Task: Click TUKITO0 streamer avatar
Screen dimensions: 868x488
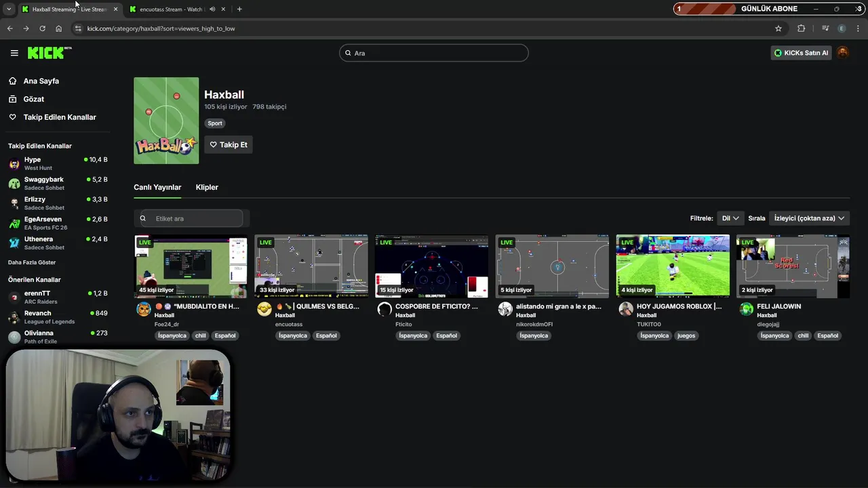Action: [x=626, y=309]
